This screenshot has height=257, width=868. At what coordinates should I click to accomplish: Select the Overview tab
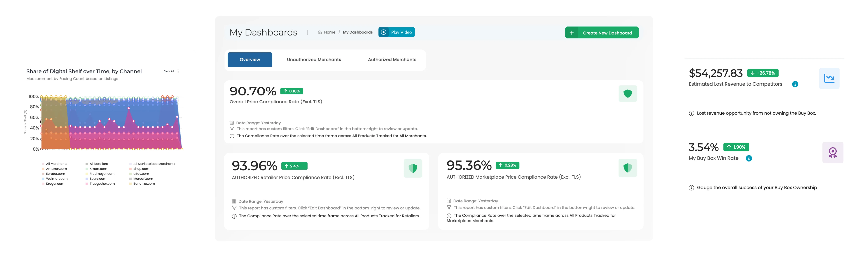point(250,60)
